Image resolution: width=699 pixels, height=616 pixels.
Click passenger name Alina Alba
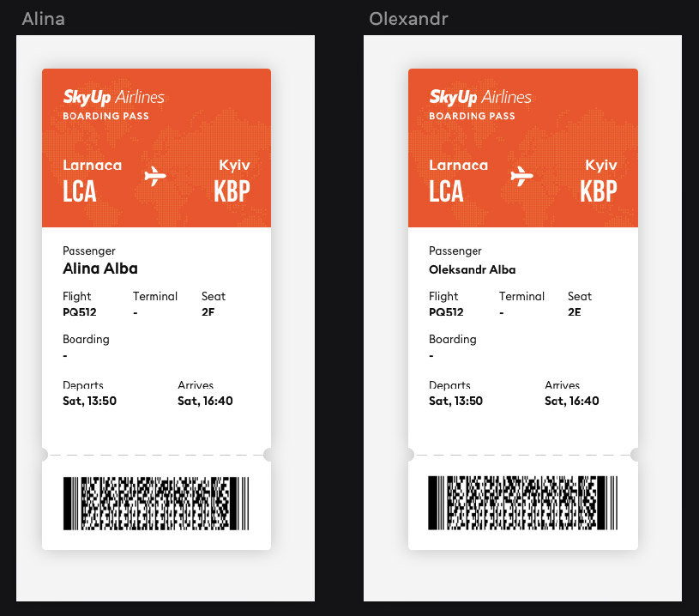click(100, 269)
